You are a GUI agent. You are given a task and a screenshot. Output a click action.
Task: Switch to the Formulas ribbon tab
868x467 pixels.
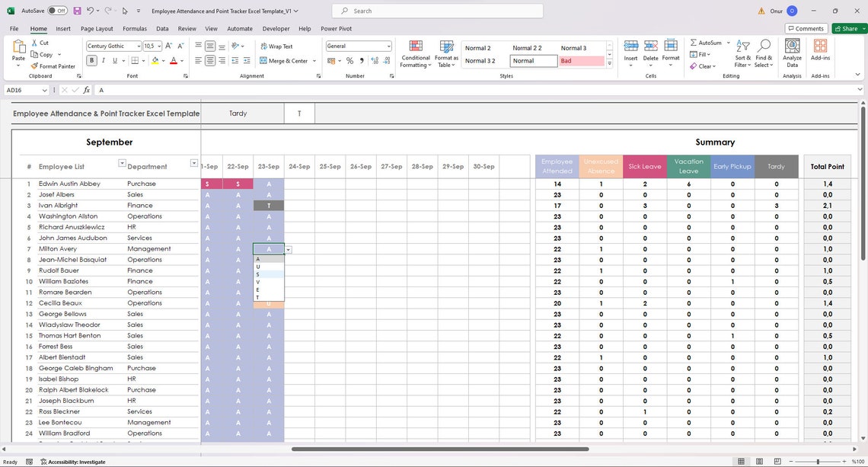click(x=135, y=28)
